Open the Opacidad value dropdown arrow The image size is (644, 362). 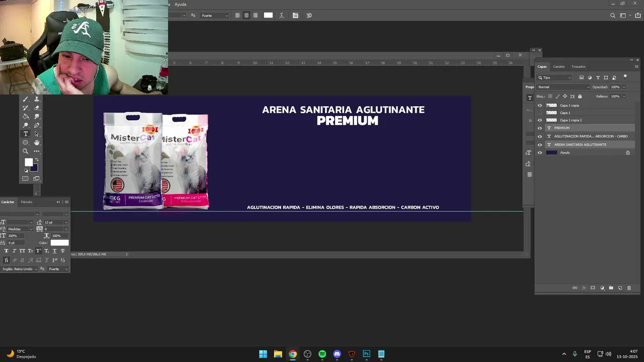624,87
